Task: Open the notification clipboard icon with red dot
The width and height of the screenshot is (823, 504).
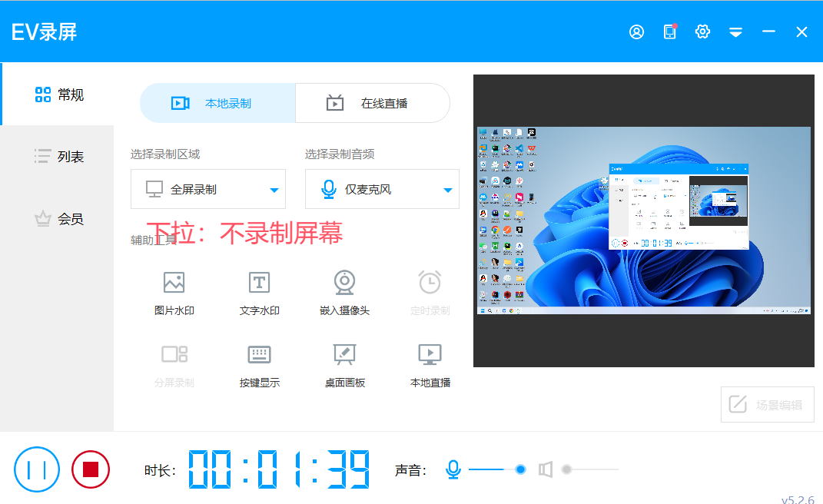Action: coord(670,31)
